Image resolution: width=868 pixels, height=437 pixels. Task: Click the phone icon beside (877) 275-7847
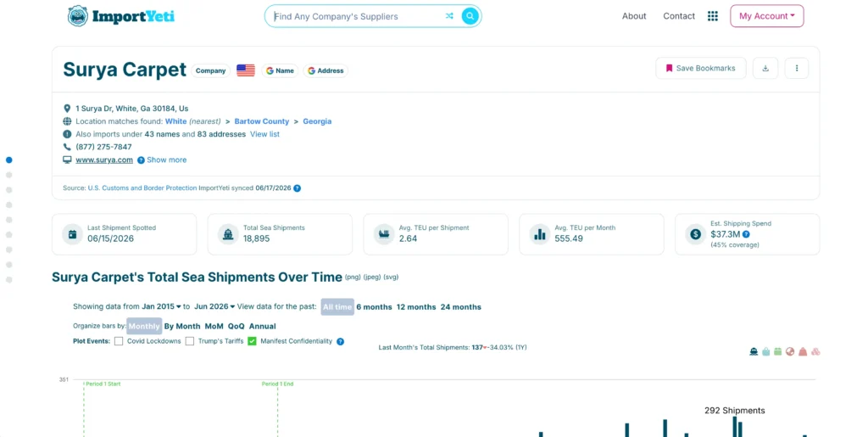pyautogui.click(x=67, y=147)
